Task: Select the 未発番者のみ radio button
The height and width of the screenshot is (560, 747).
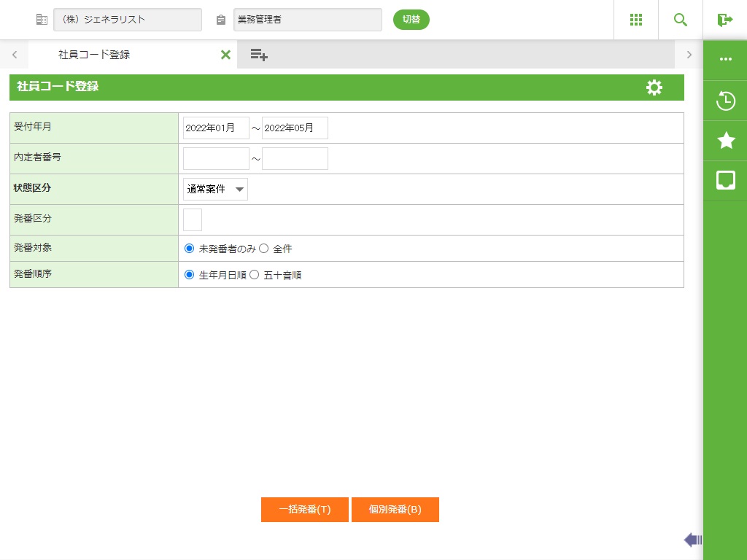Action: pos(190,249)
